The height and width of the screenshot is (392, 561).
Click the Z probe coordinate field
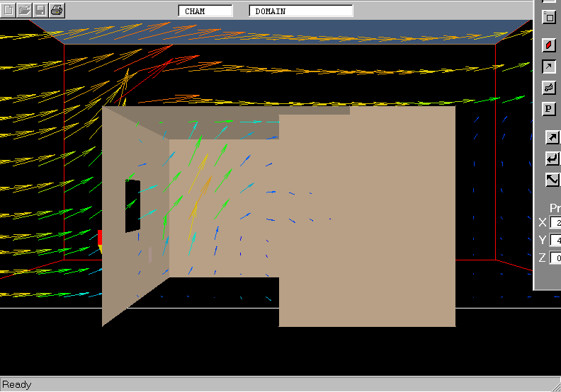pyautogui.click(x=555, y=258)
